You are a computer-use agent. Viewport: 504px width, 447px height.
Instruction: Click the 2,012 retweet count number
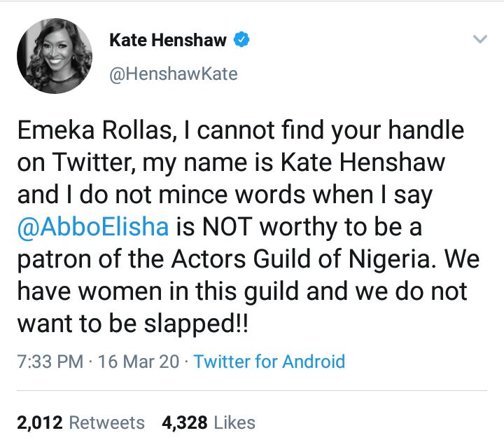click(40, 422)
